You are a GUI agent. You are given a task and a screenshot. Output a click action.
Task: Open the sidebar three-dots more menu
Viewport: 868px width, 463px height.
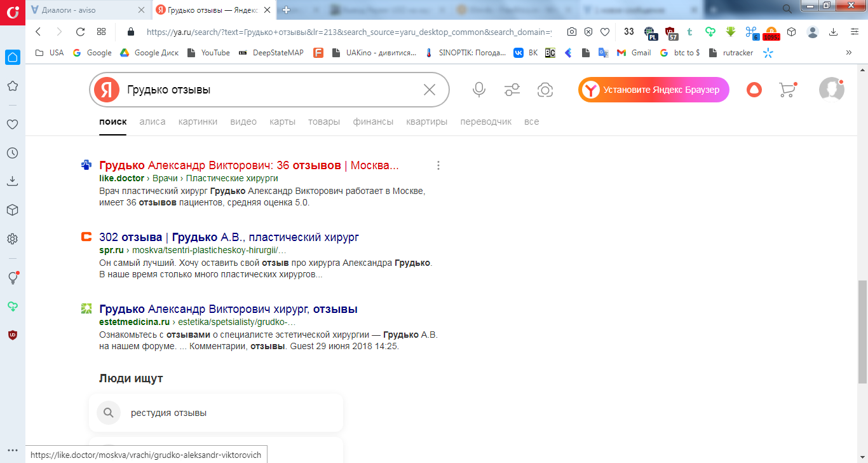(x=12, y=451)
